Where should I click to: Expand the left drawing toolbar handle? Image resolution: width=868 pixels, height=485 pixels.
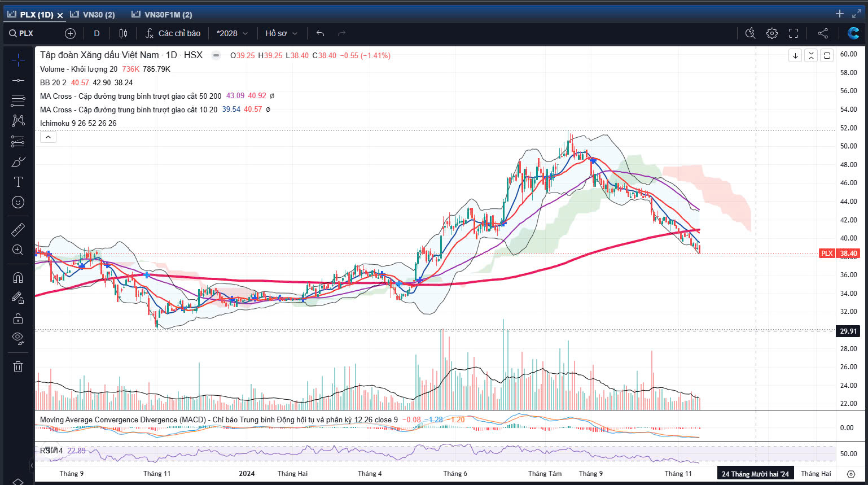[32, 466]
